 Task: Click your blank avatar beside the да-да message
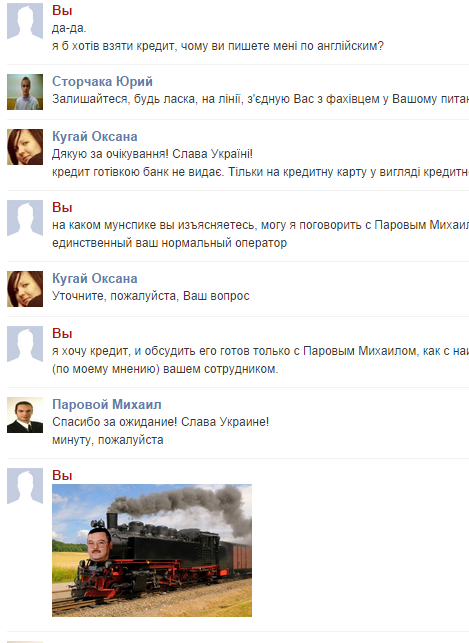click(25, 21)
